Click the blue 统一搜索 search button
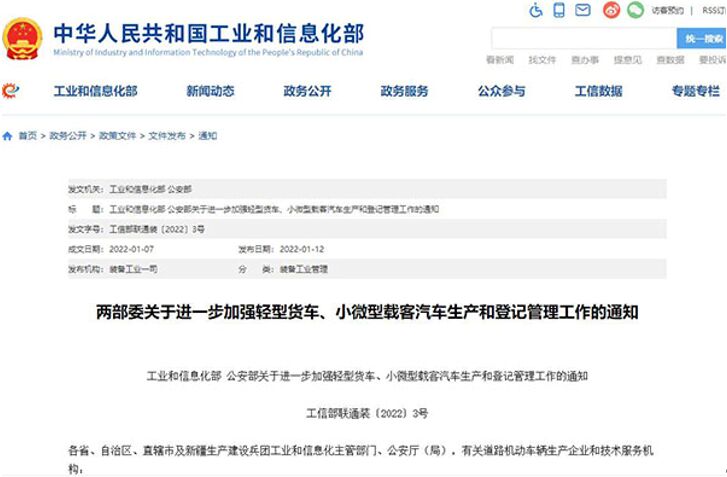Screen dimensions: 727x477 701,38
